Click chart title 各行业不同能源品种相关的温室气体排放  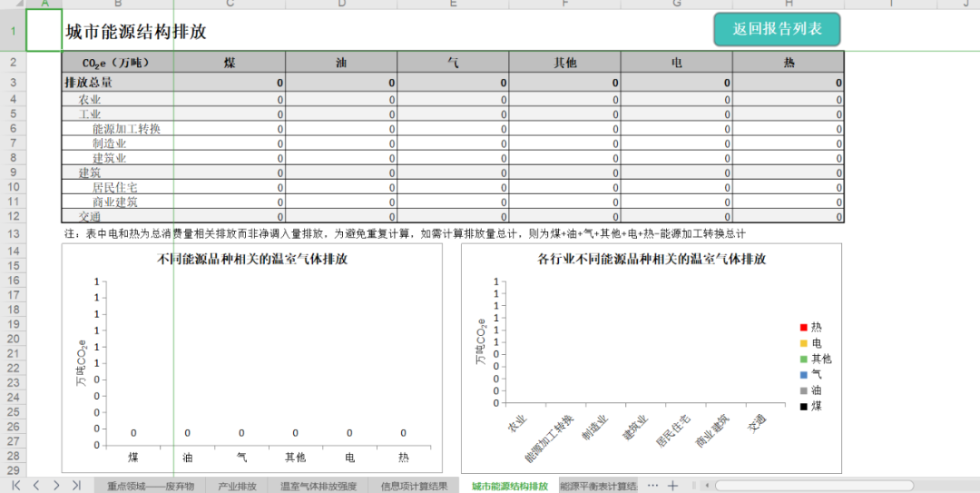click(652, 259)
